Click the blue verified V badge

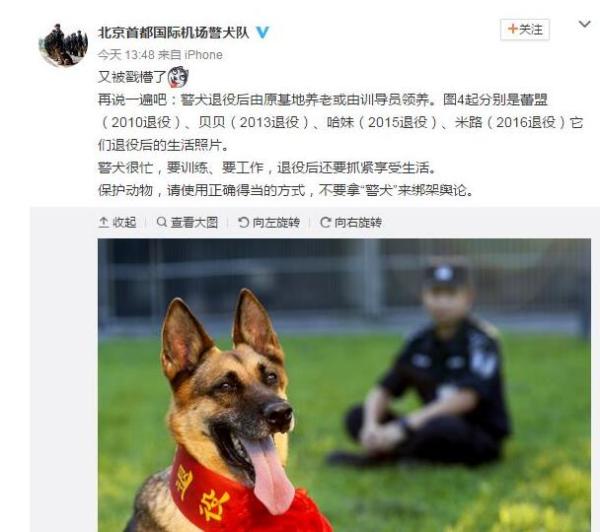(x=262, y=32)
